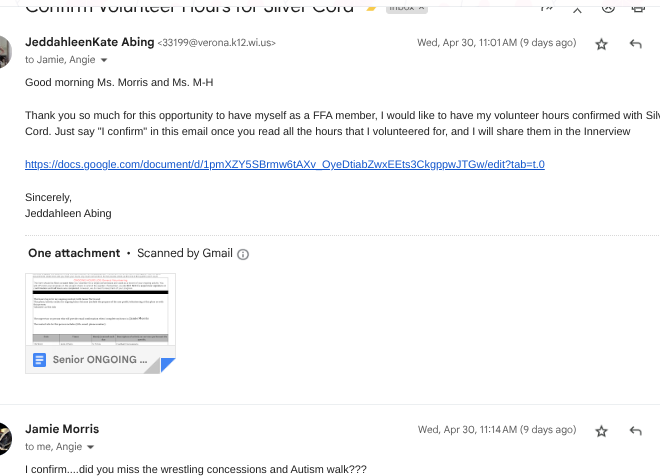
Task: Click JeddahleenKate Abing's profile avatar
Action: [x=5, y=52]
